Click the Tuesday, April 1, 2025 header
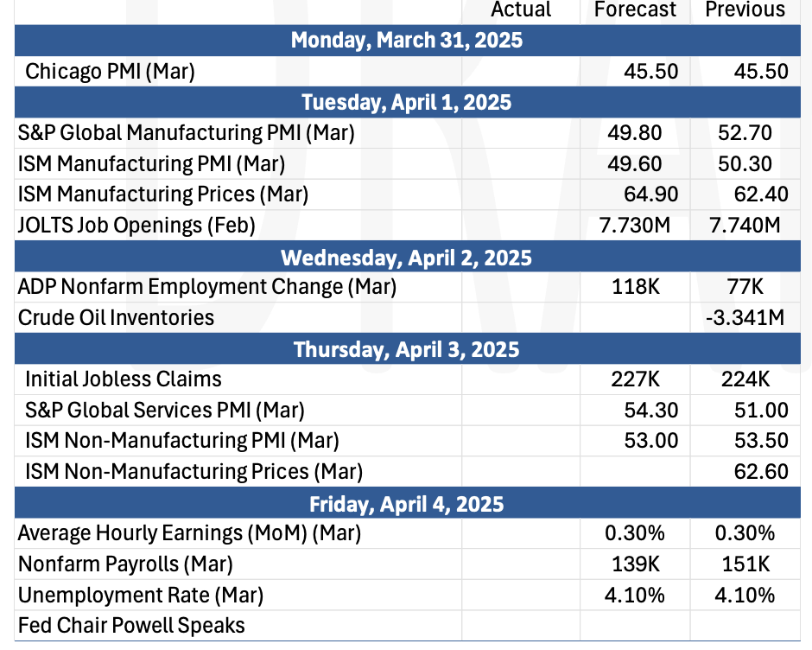This screenshot has width=812, height=650. pos(407,102)
